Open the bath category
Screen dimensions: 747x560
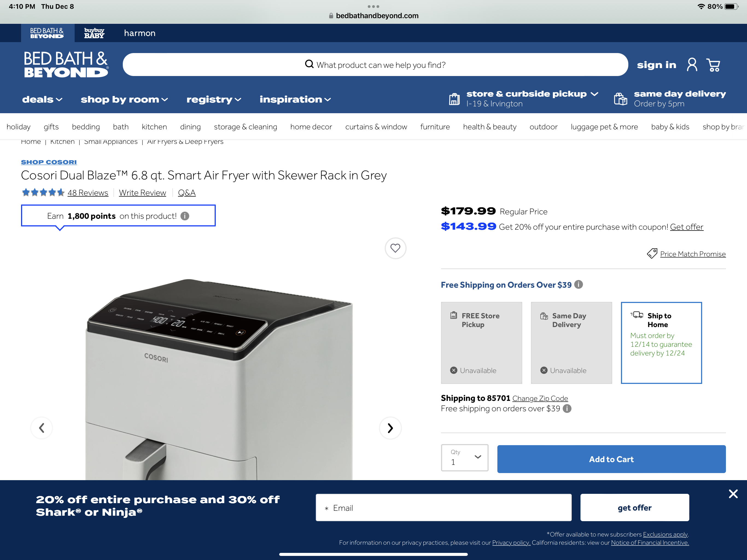pos(121,127)
